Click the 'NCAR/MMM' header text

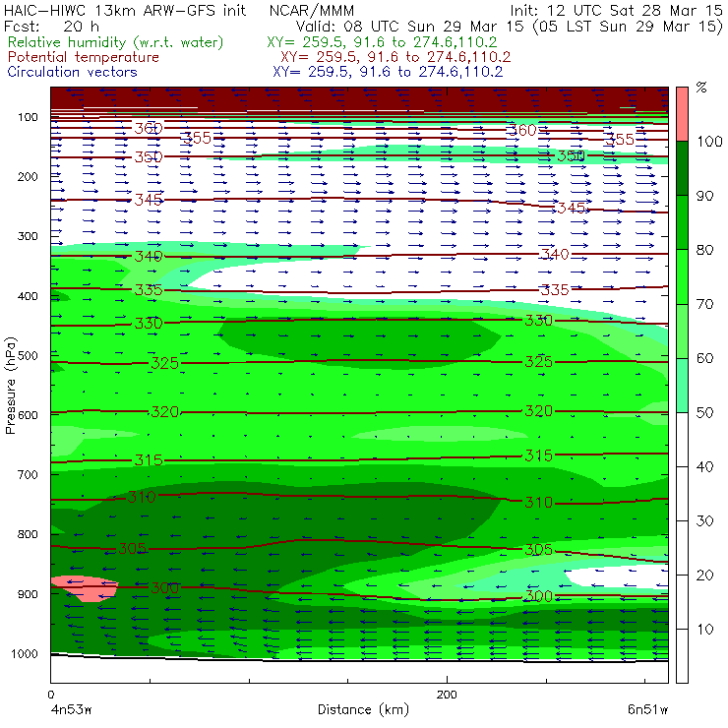312,11
